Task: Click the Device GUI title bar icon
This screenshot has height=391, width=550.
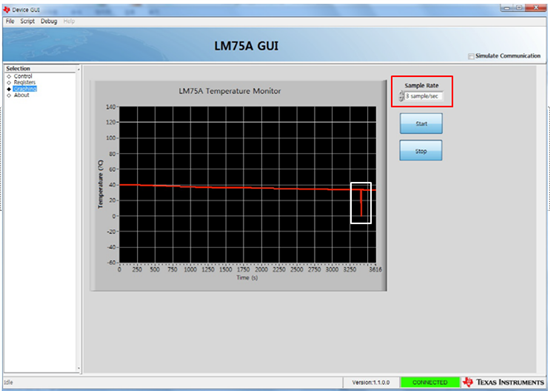Action: click(x=7, y=9)
